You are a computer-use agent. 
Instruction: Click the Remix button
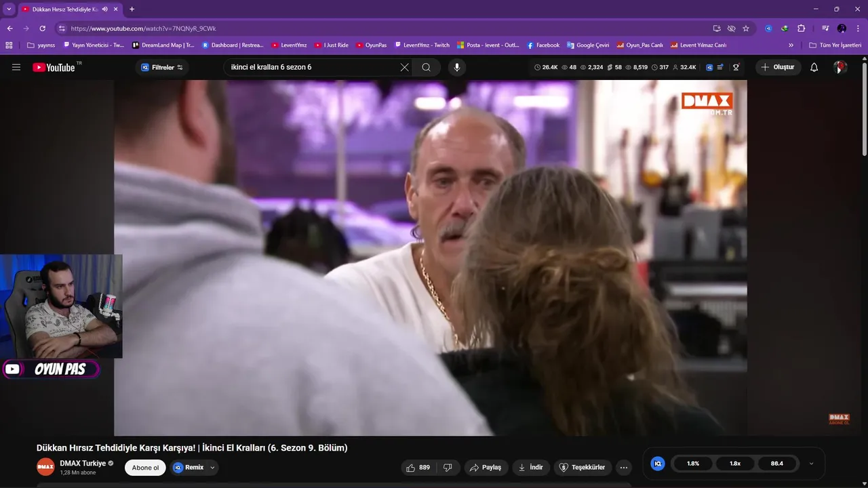pos(188,467)
